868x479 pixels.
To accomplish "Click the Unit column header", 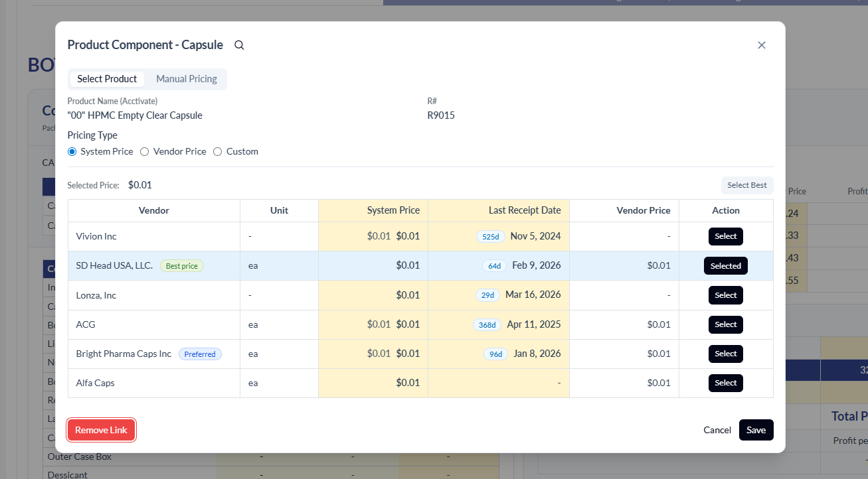I will pos(279,210).
